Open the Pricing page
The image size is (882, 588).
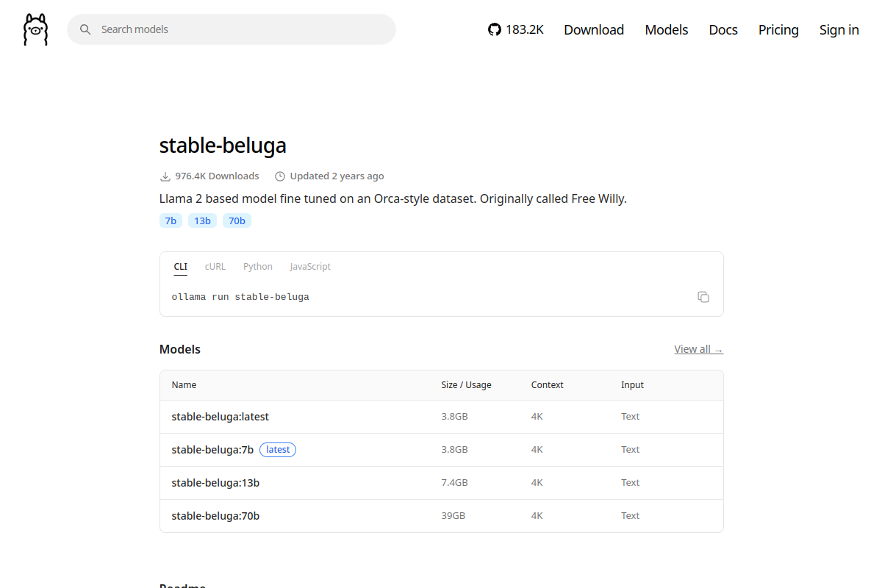point(778,29)
